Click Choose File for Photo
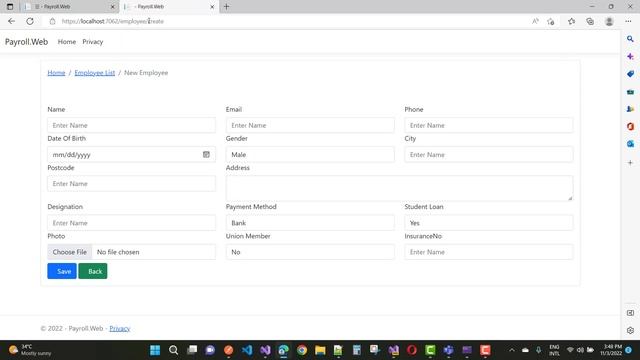640x360 pixels. pyautogui.click(x=70, y=252)
